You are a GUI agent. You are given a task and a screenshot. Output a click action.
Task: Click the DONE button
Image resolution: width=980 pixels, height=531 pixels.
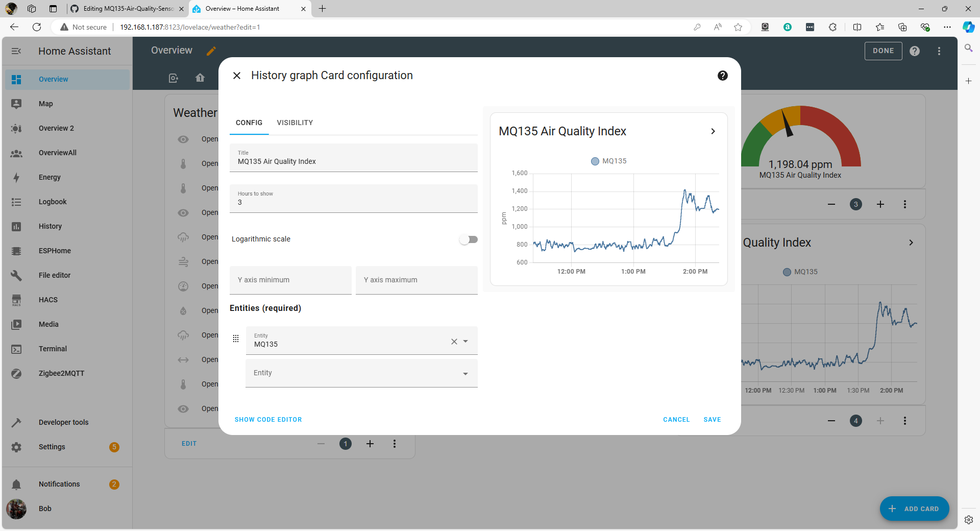click(x=883, y=51)
